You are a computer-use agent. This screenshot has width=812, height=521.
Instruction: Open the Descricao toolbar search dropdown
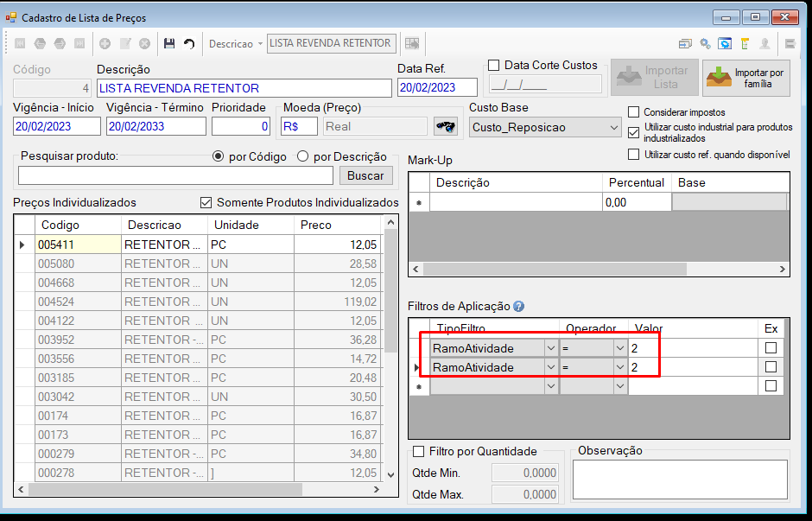(260, 44)
